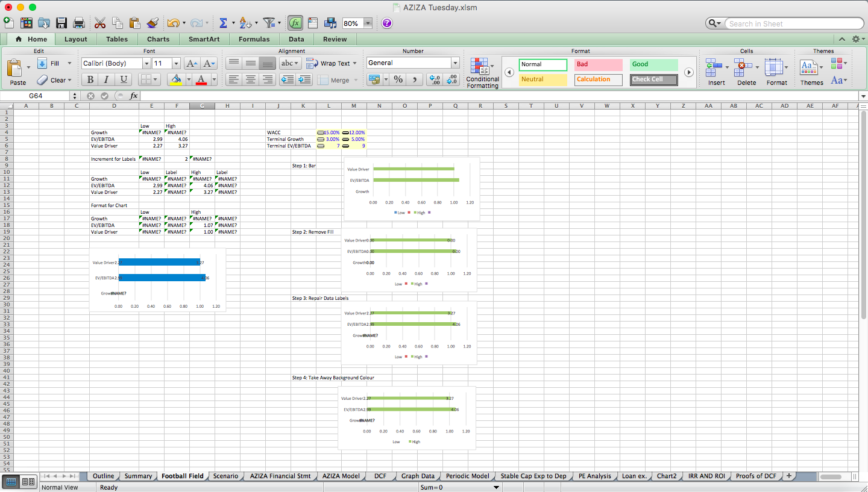868x492 pixels.
Task: Open the font name dropdown
Action: coord(145,63)
